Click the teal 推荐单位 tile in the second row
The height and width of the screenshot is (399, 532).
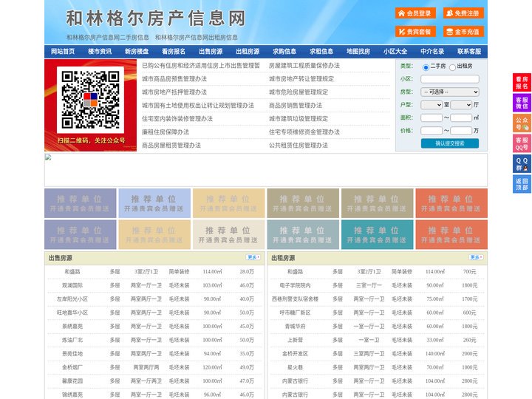coord(378,235)
